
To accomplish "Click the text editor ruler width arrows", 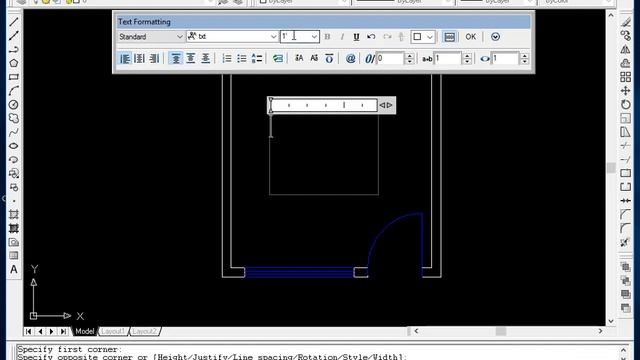I will [x=386, y=105].
